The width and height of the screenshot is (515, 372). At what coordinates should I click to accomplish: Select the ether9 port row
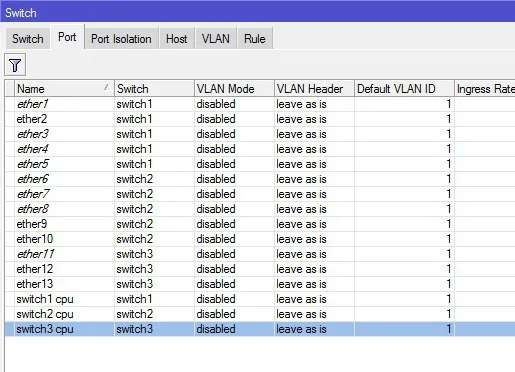[260, 224]
